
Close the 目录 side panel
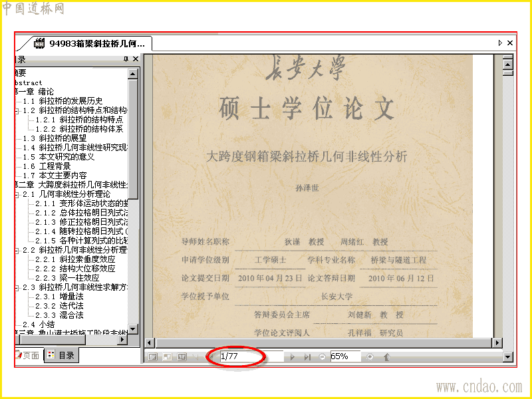pos(136,59)
